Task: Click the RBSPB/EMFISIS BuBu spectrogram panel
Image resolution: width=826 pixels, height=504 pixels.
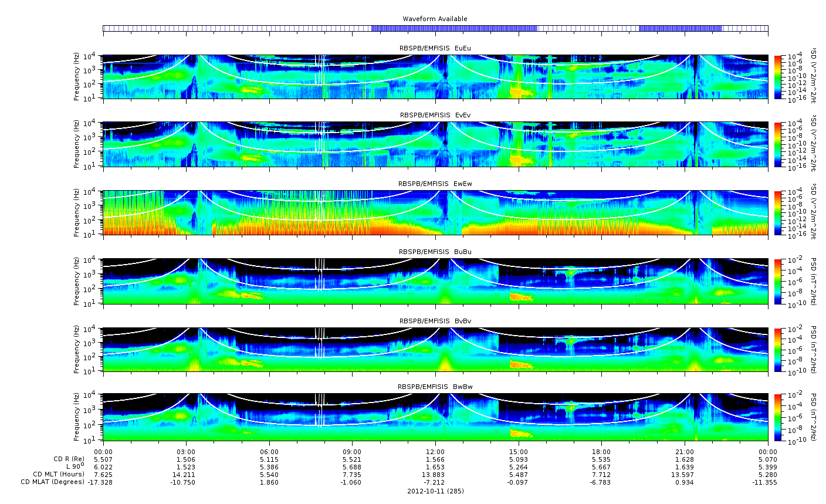Action: tap(435, 281)
